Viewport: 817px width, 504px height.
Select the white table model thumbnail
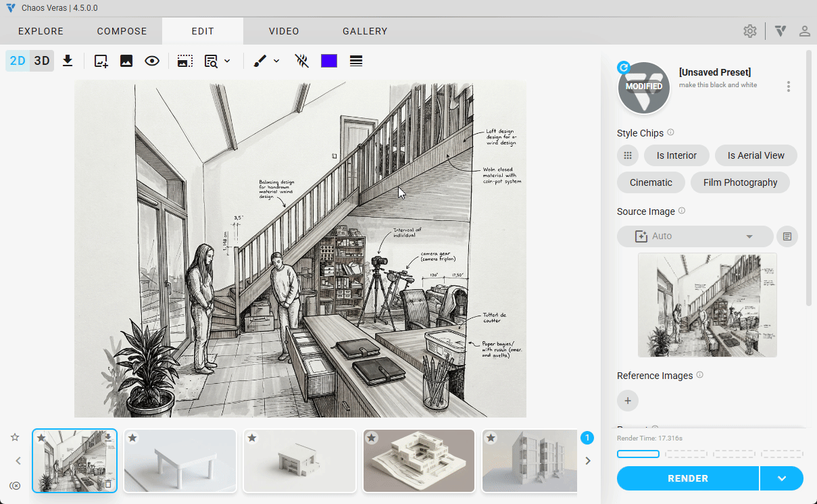pos(180,461)
